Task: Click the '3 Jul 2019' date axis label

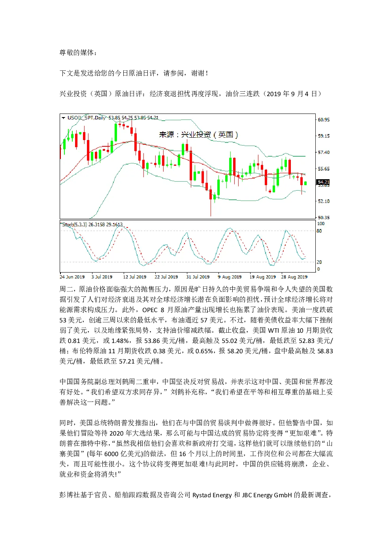Action: point(102,277)
